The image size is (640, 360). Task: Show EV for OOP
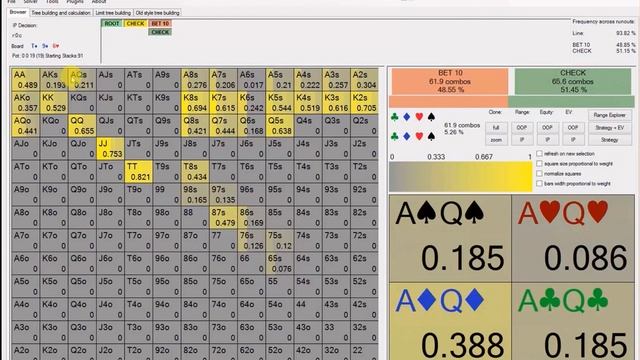573,128
